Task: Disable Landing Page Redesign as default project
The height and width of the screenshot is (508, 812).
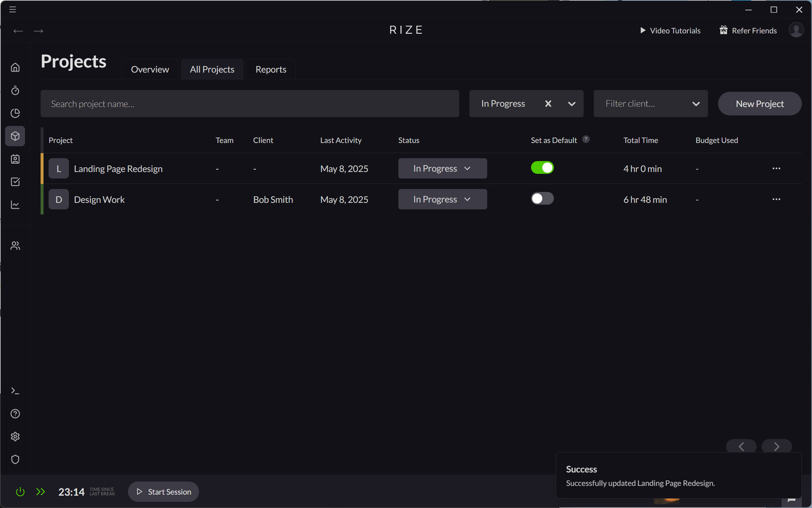Action: 542,167
